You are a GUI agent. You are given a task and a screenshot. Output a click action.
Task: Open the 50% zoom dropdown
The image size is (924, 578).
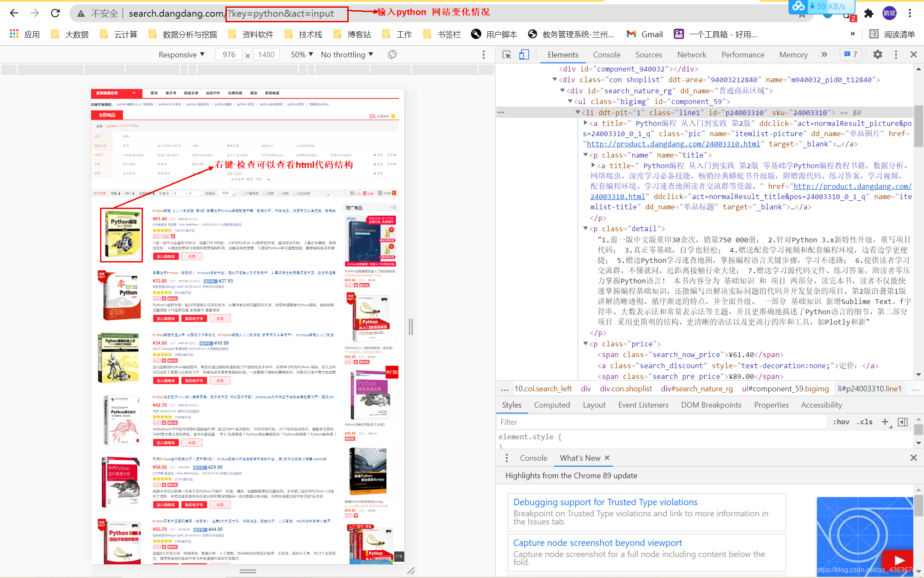(x=302, y=55)
